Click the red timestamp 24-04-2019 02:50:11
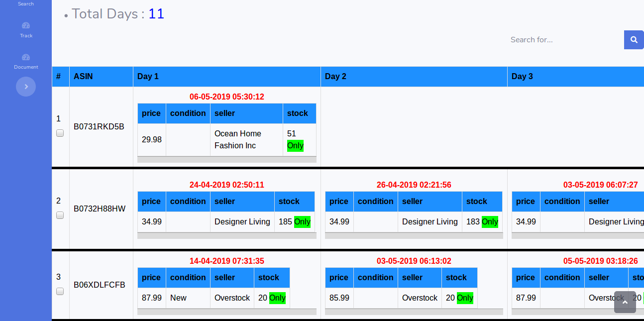This screenshot has height=321, width=644. click(226, 185)
